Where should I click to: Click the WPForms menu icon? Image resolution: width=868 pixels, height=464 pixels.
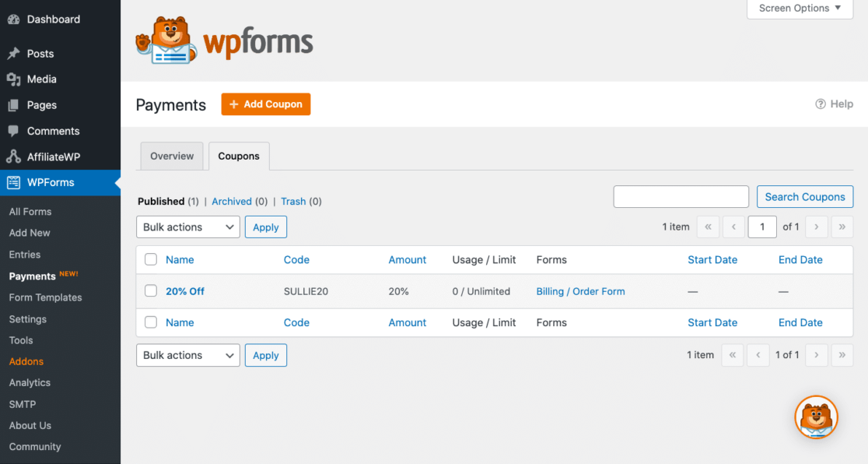(x=14, y=182)
